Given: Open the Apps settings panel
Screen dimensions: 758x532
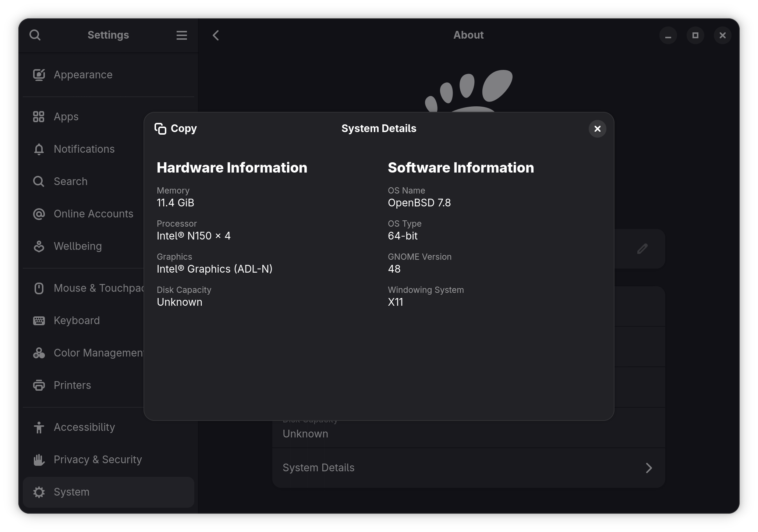Looking at the screenshot, I should pos(66,117).
